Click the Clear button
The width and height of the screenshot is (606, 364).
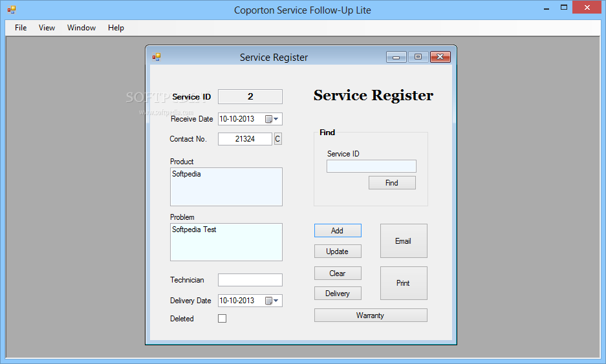[x=338, y=273]
